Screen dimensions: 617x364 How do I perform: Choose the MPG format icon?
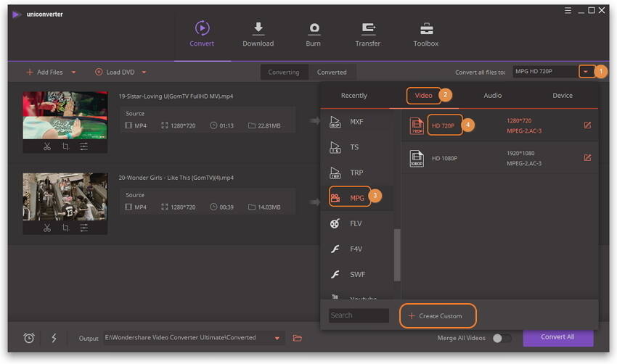pos(335,198)
